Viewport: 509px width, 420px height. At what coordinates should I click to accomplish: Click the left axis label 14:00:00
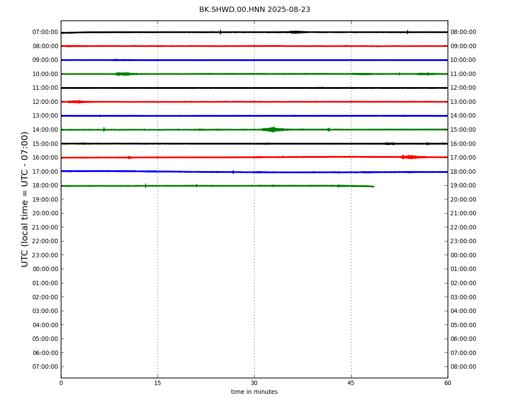(x=46, y=130)
